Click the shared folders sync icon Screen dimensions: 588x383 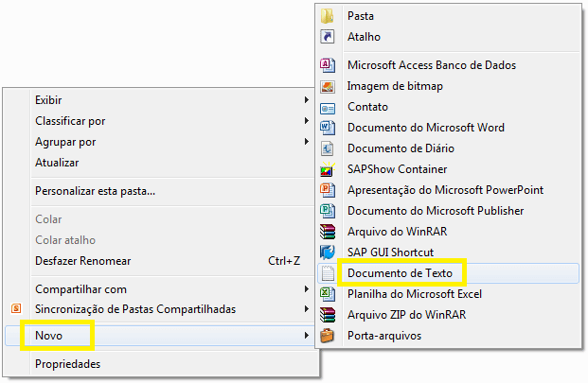pos(16,309)
